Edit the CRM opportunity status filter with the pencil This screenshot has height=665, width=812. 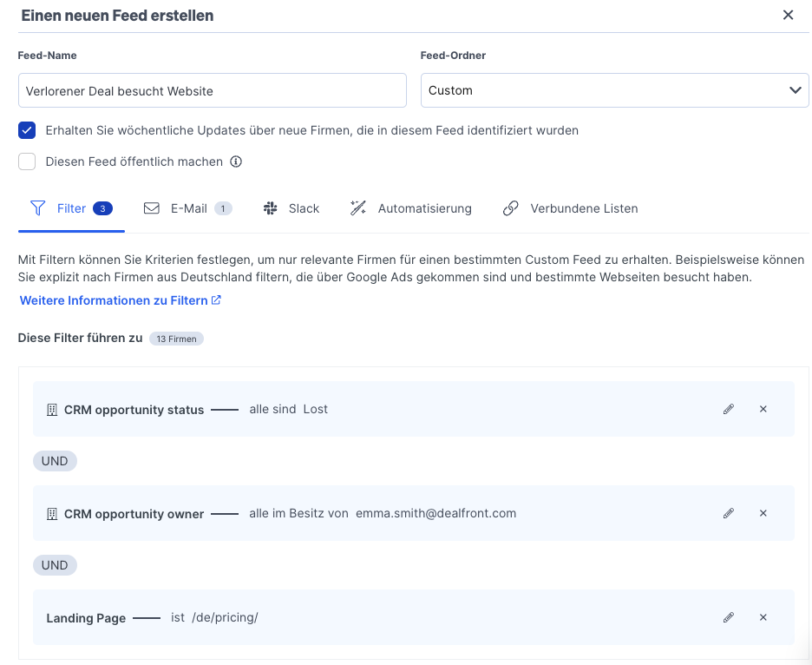click(x=729, y=408)
